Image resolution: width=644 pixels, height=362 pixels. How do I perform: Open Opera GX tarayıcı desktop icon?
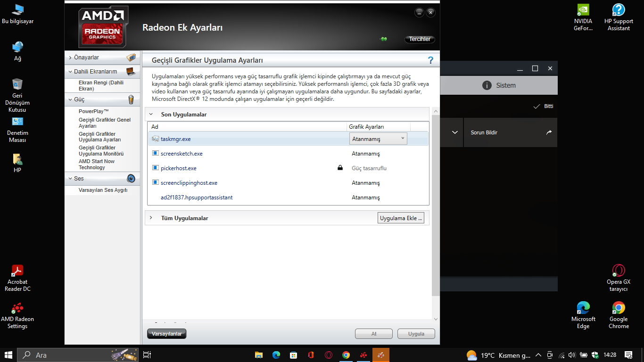(x=619, y=278)
